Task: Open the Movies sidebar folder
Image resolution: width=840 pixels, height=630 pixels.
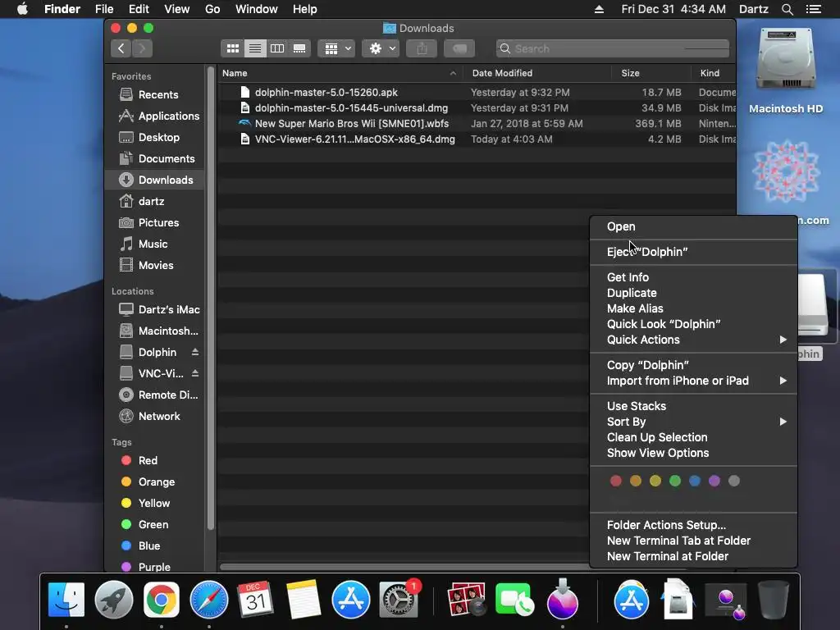Action: [x=155, y=265]
